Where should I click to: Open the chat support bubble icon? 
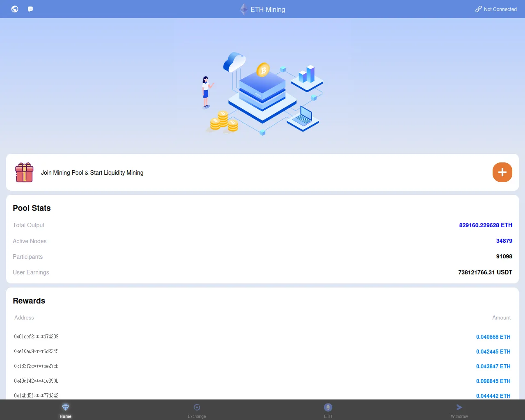coord(30,9)
